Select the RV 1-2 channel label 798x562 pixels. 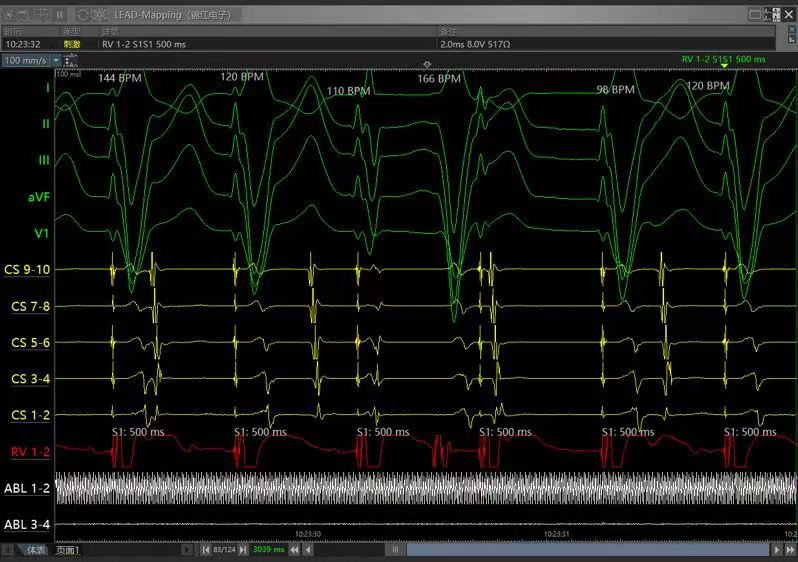[x=31, y=452]
